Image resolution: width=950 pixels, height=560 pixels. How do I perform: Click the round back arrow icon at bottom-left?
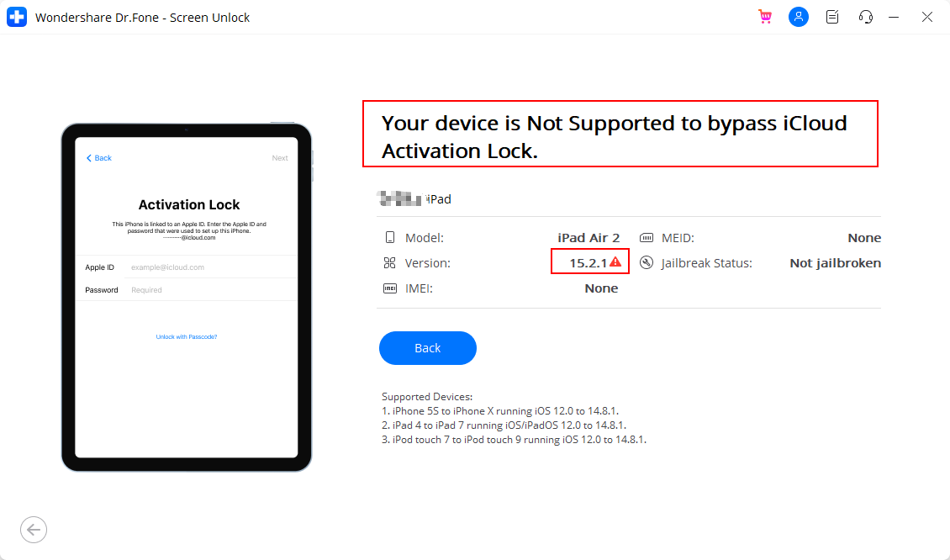pos(34,530)
